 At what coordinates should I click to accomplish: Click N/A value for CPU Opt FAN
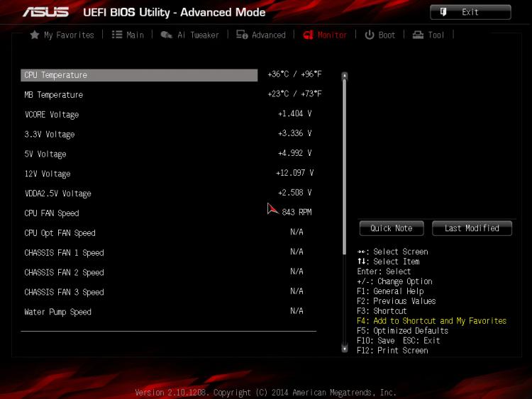click(x=297, y=232)
